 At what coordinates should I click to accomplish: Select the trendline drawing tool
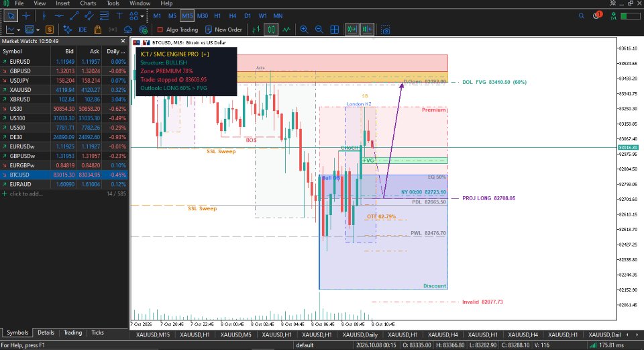point(74,16)
